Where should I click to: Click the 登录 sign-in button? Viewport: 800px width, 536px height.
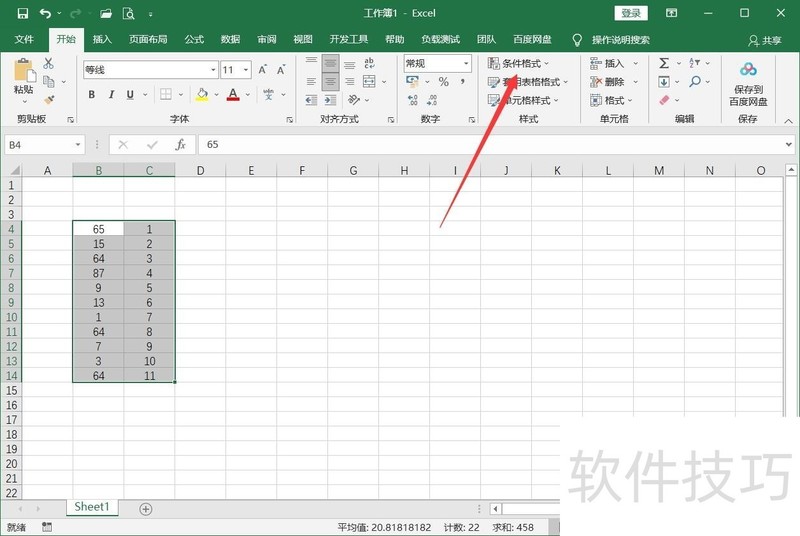pyautogui.click(x=631, y=13)
